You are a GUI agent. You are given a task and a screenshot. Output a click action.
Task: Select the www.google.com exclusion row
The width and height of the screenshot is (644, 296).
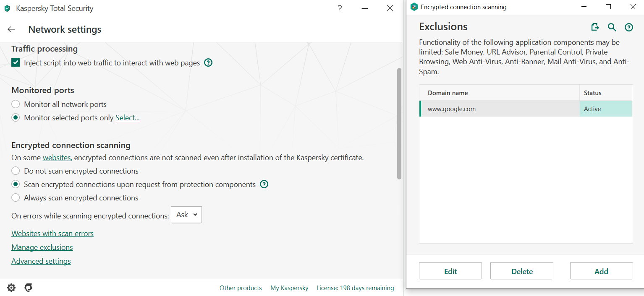(526, 109)
